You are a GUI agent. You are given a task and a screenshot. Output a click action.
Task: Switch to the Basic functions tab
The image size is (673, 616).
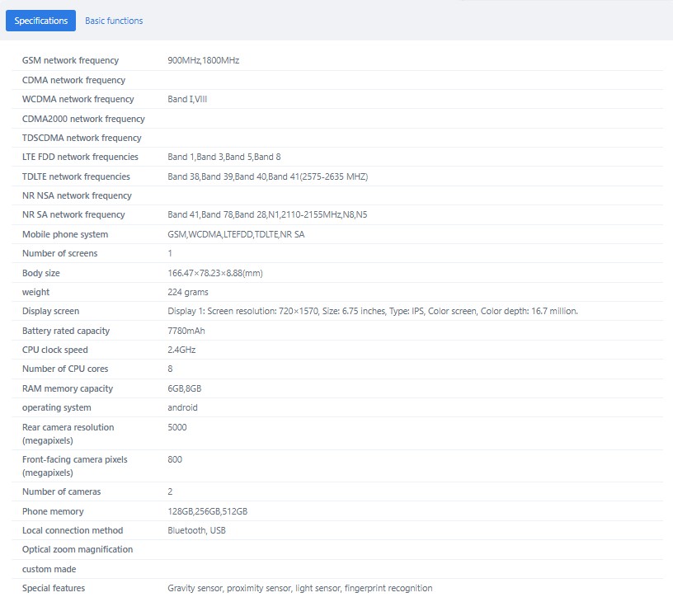tap(114, 21)
